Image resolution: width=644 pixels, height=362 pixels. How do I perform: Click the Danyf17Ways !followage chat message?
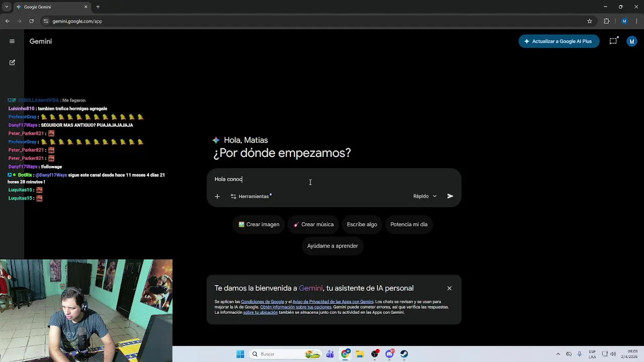[35, 166]
